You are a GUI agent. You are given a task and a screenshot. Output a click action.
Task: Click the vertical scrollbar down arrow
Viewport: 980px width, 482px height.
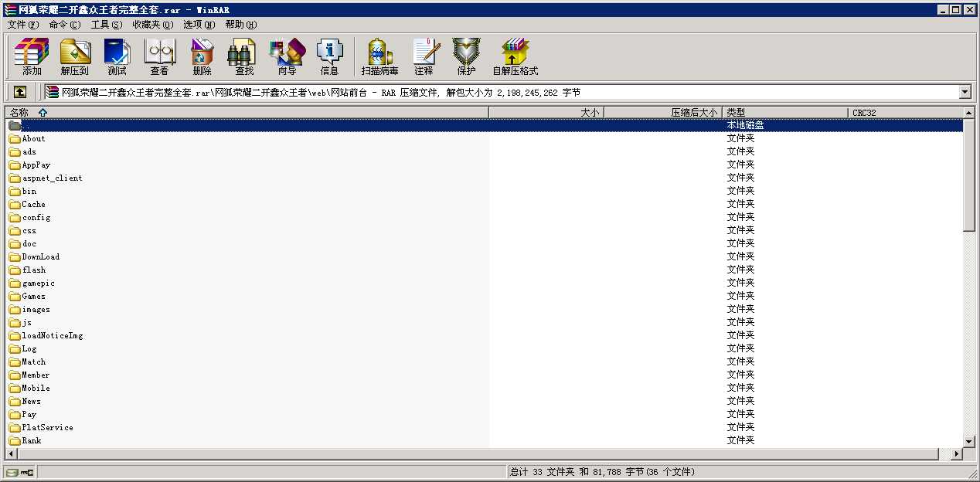pos(969,441)
